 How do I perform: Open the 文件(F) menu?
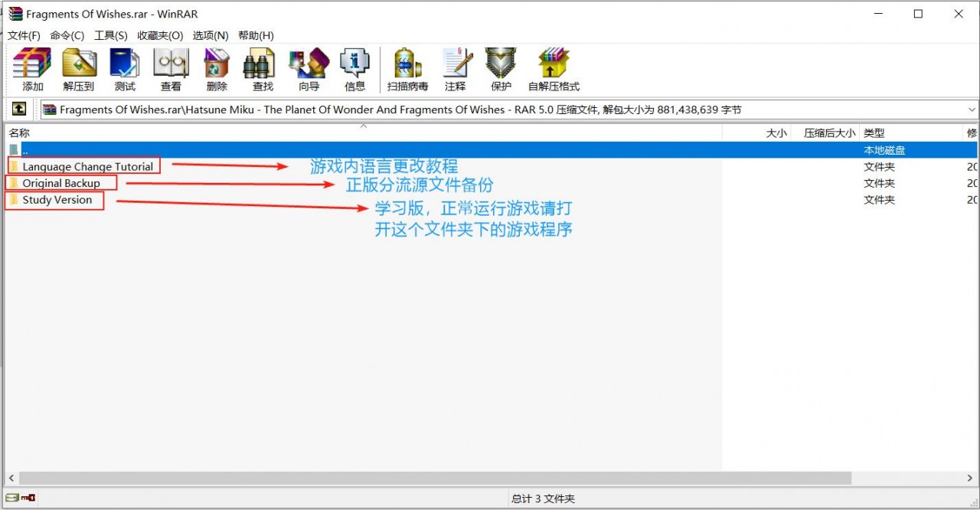tap(24, 35)
